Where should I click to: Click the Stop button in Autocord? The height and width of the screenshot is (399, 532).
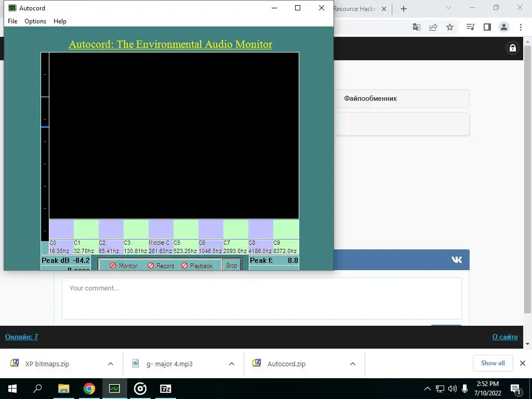click(231, 265)
